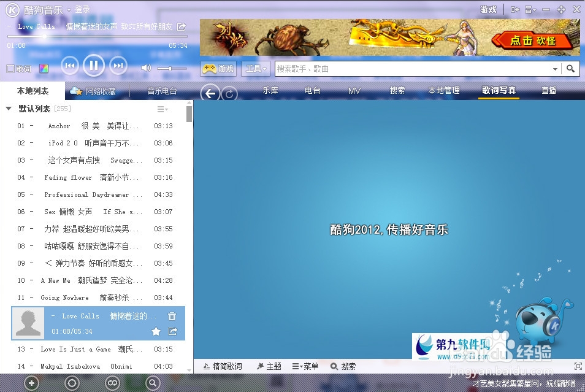
Task: Favorite Love Calls with star icon
Action: click(156, 331)
